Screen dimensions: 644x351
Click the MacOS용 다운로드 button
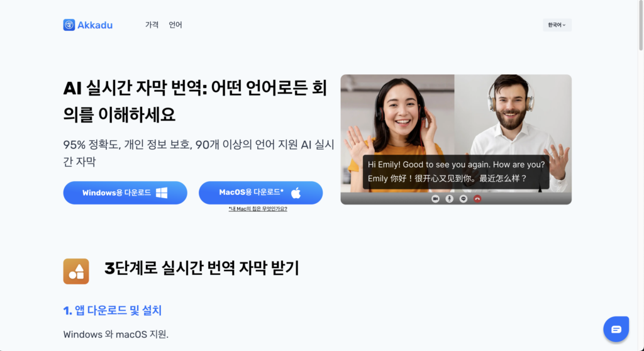coord(261,192)
